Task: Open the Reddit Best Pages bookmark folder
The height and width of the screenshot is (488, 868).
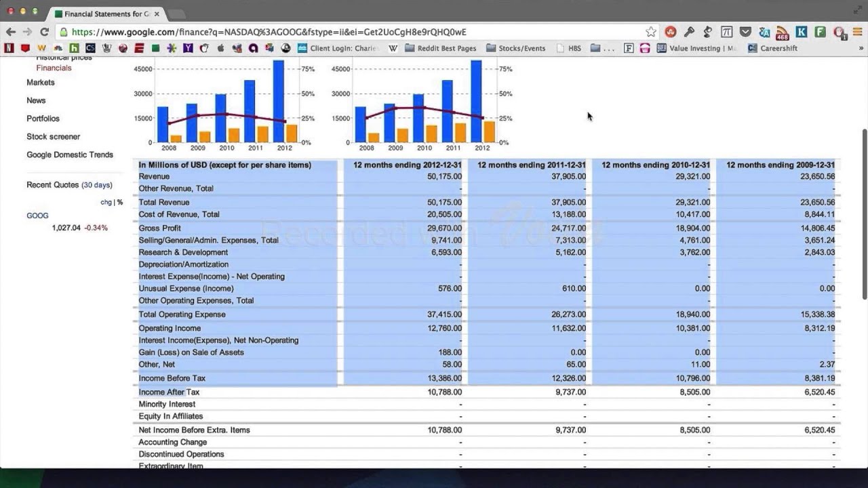Action: pyautogui.click(x=440, y=48)
